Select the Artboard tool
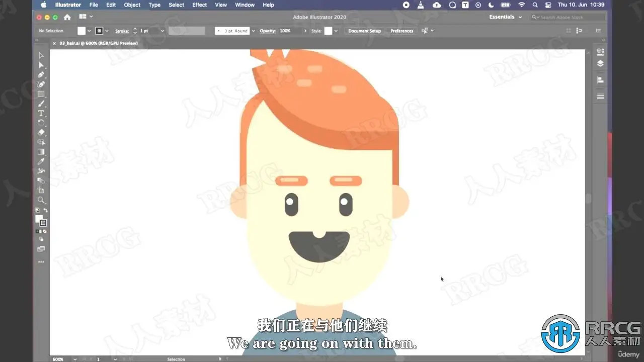Image resolution: width=644 pixels, height=362 pixels. click(41, 191)
